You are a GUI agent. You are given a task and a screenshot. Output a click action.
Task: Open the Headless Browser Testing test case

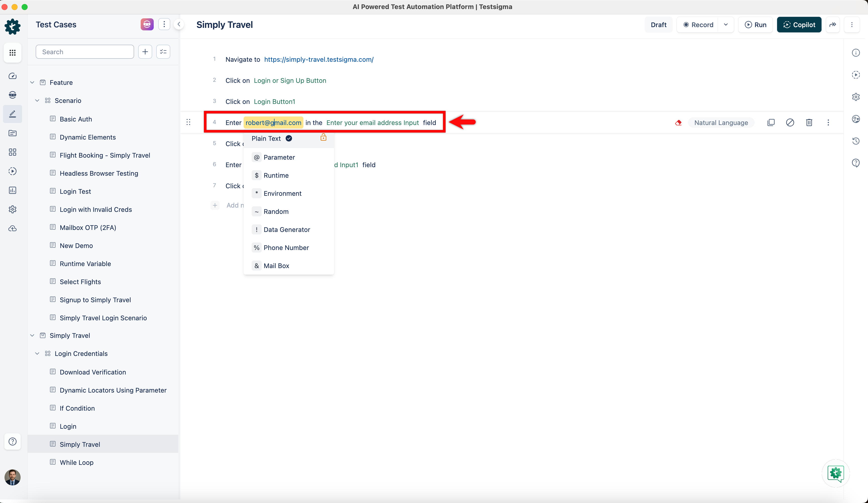pyautogui.click(x=99, y=173)
